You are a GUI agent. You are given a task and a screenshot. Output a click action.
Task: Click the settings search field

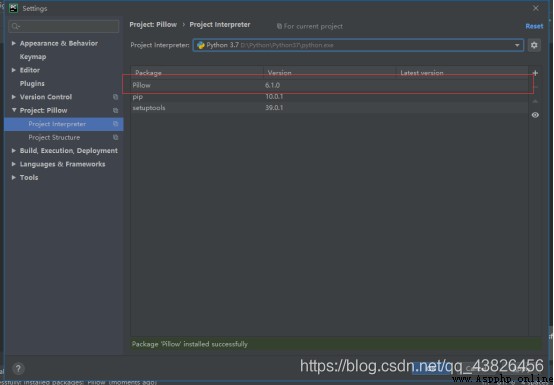pos(64,26)
